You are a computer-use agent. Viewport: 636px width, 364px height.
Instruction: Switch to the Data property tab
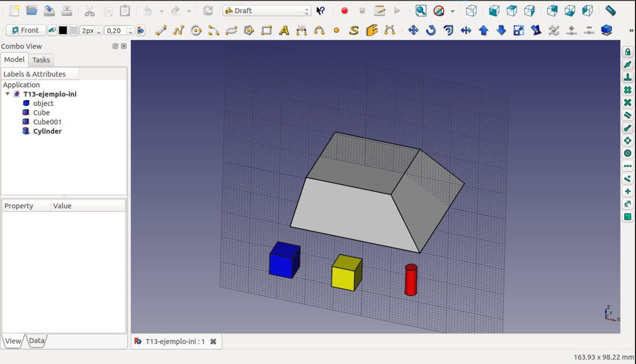click(x=37, y=341)
